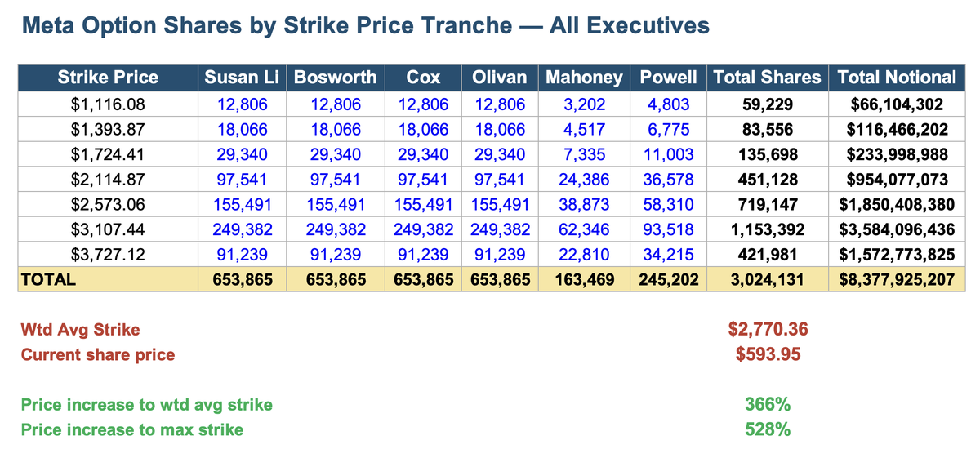Click the Strike Price column header
The image size is (980, 458).
108,78
